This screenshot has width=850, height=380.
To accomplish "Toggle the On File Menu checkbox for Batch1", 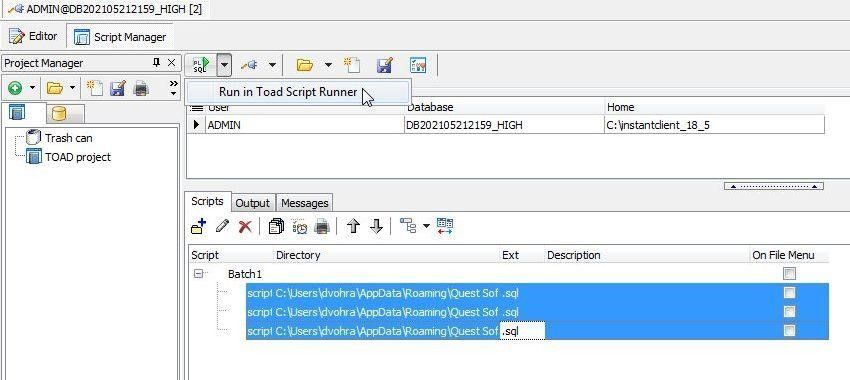I will point(789,274).
